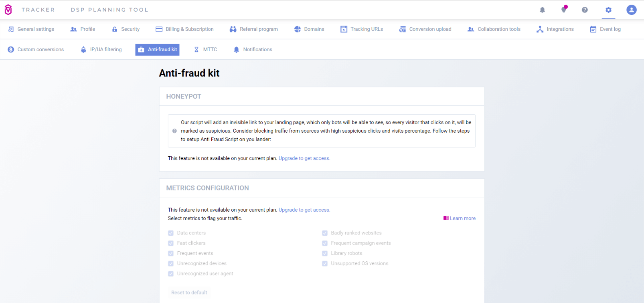
Task: Click the Tracking URLs icon
Action: coord(344,29)
